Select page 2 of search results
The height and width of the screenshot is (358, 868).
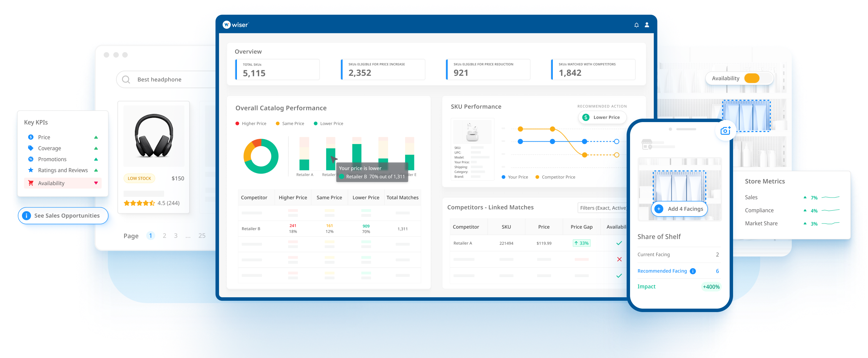[164, 236]
